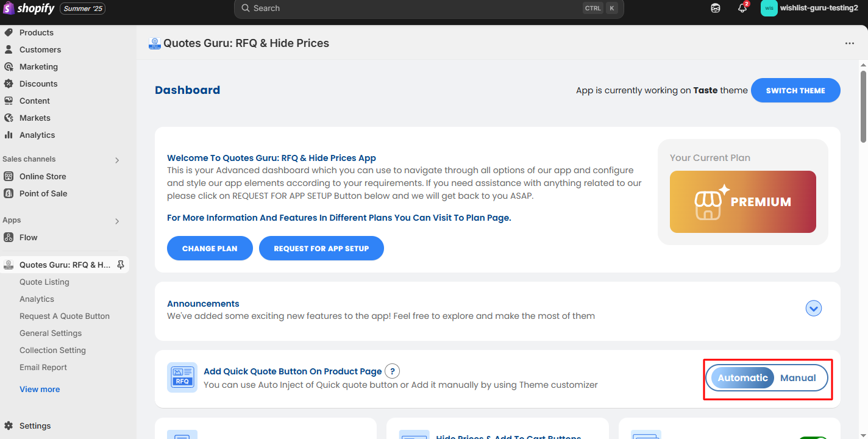Click the SWITCH THEME button

pyautogui.click(x=795, y=90)
